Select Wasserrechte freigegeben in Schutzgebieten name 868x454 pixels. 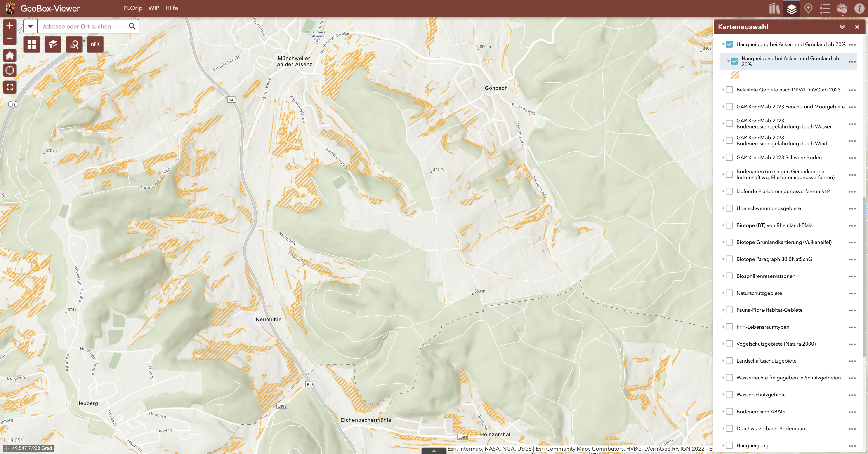pyautogui.click(x=788, y=378)
